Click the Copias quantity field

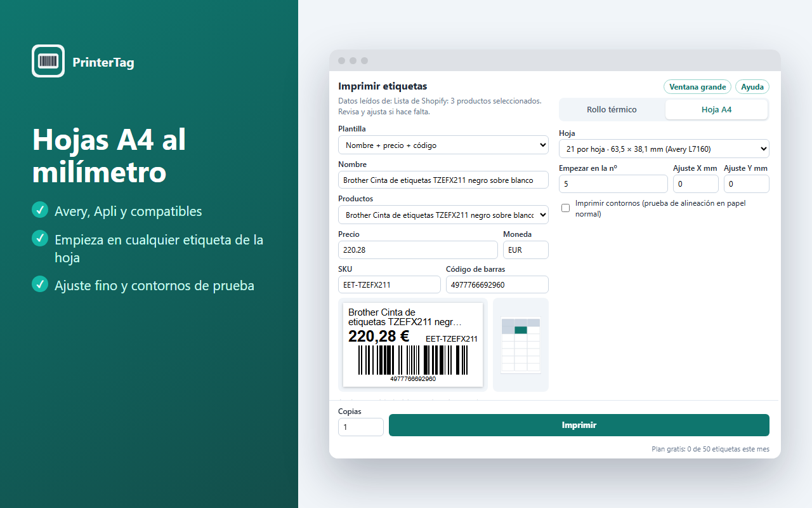pyautogui.click(x=361, y=427)
